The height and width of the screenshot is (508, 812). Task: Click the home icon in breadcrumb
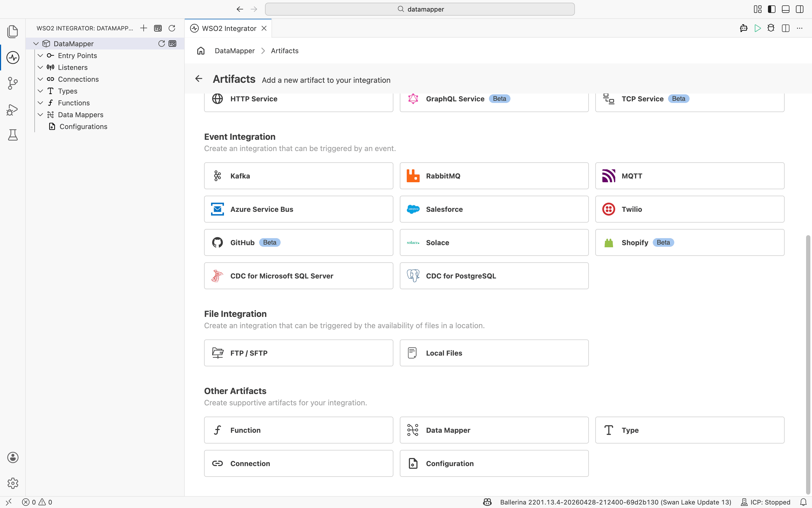201,51
